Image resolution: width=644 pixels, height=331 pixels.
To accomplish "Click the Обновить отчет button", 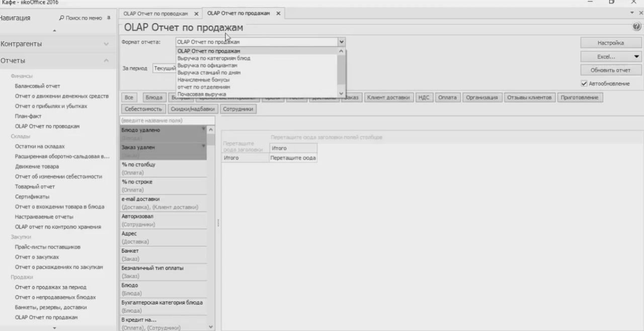I will pos(609,70).
